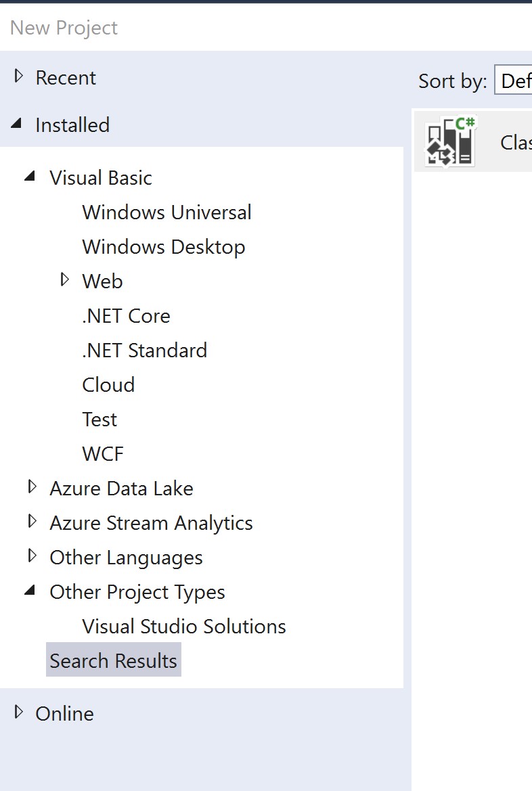The width and height of the screenshot is (532, 791).
Task: Select the .NET Core category
Action: (126, 315)
